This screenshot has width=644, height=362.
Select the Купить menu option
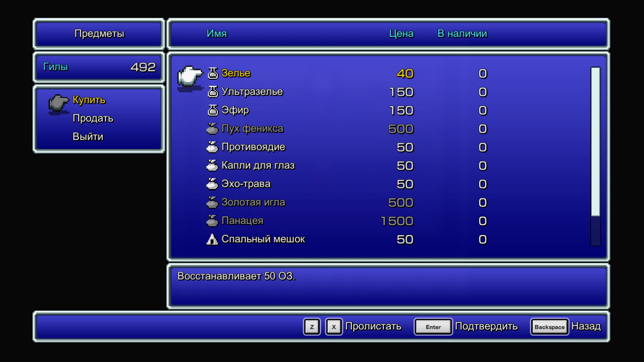point(89,100)
